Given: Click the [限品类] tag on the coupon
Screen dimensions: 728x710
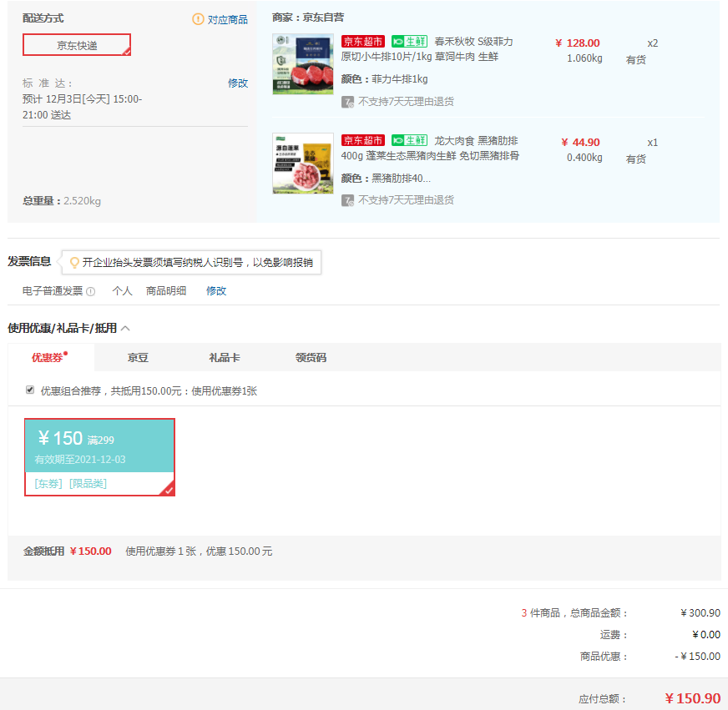Looking at the screenshot, I should click(x=88, y=484).
